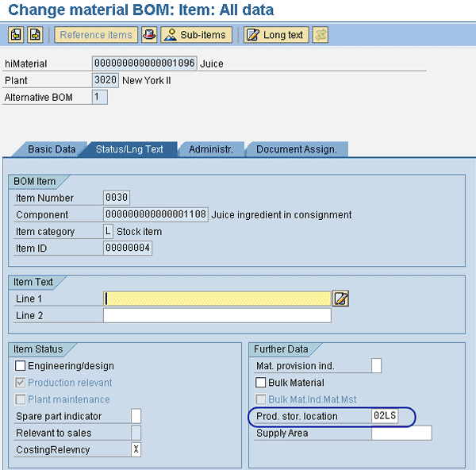Switch to the Basic Data tab
This screenshot has height=470, width=476.
pyautogui.click(x=52, y=149)
